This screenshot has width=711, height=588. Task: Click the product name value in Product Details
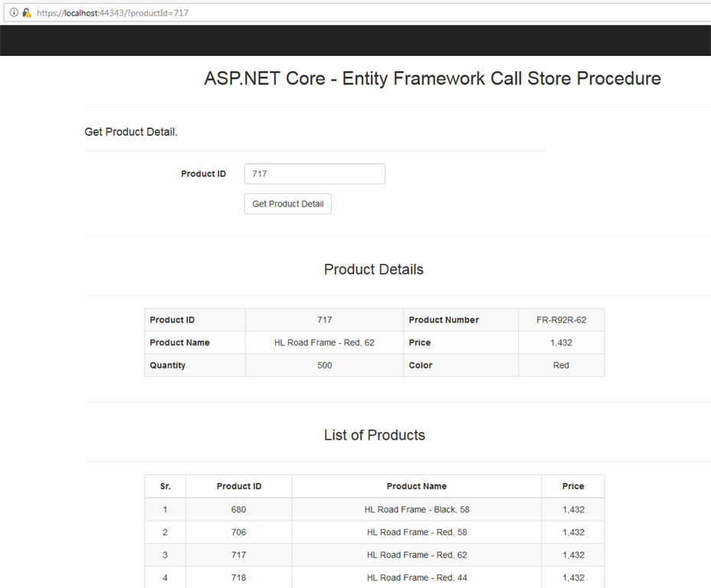click(324, 343)
